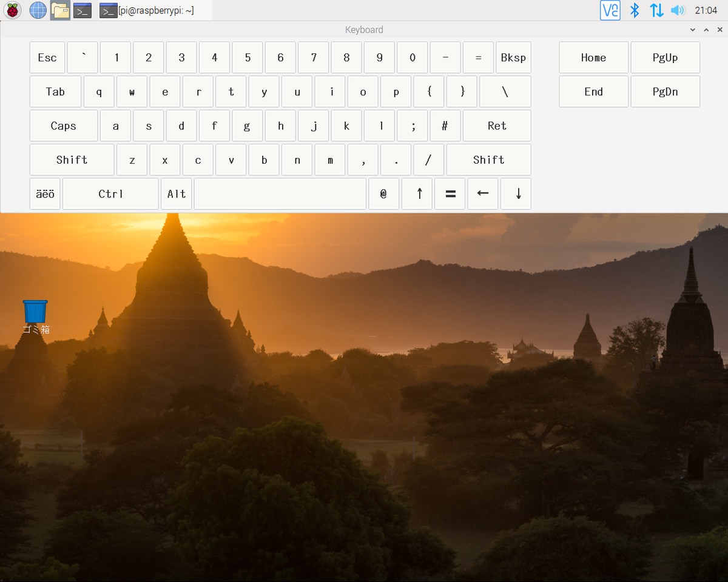Open the volume control speaker icon
This screenshot has height=582, width=728.
tap(678, 10)
